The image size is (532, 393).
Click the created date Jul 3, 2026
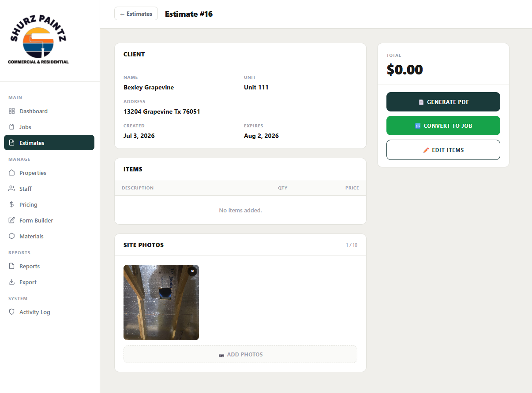click(x=139, y=136)
